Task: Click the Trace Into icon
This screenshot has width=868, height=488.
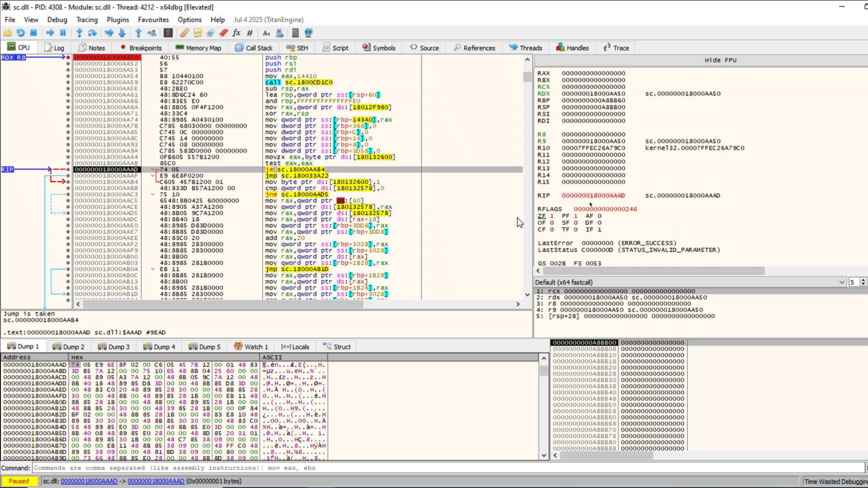Action: (109, 33)
